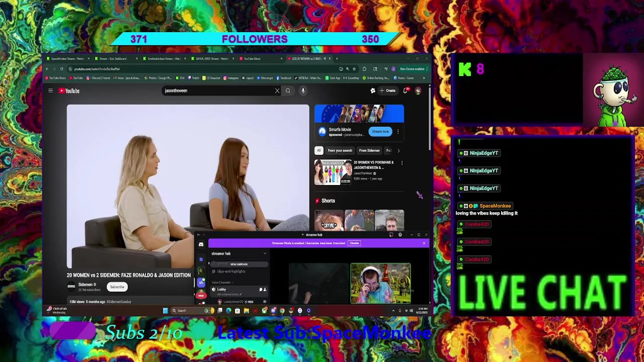The height and width of the screenshot is (362, 644).
Task: Switch to Smokedahbear Stream tab
Action: [x=164, y=59]
